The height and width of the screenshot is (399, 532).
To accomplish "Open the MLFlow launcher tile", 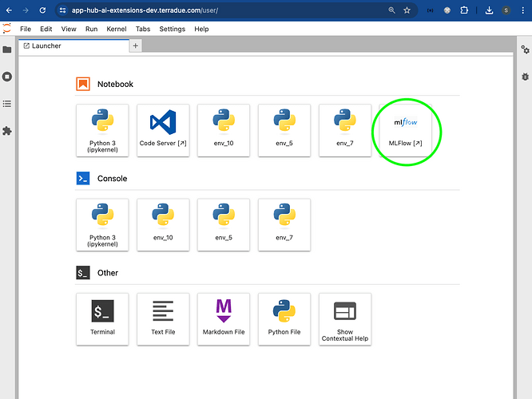I will [405, 129].
